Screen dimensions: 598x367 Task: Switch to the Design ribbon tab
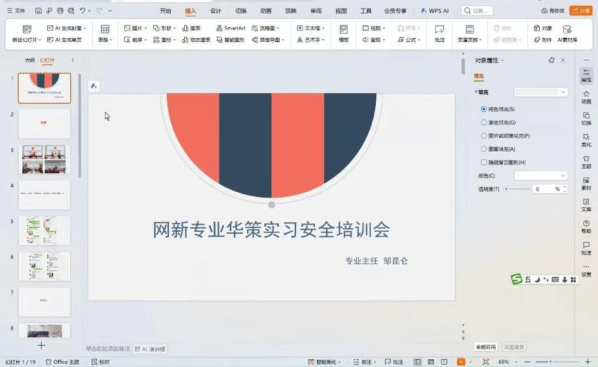tap(215, 11)
